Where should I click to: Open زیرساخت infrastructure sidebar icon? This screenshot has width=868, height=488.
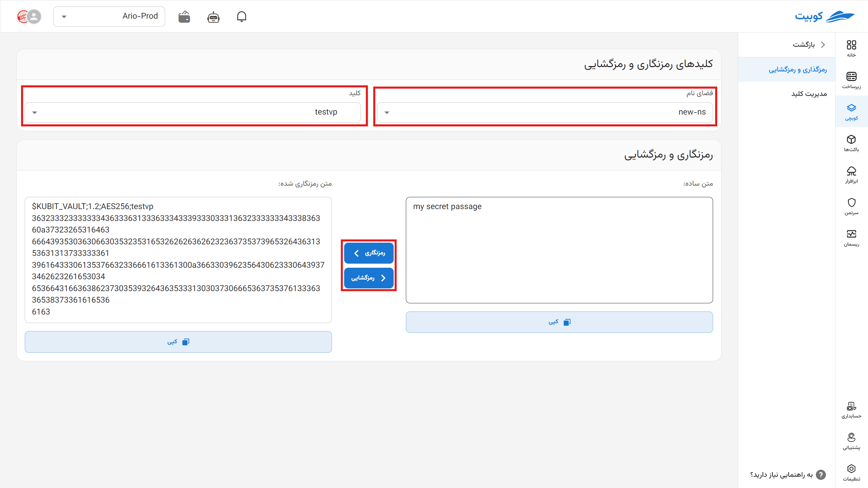click(x=851, y=80)
